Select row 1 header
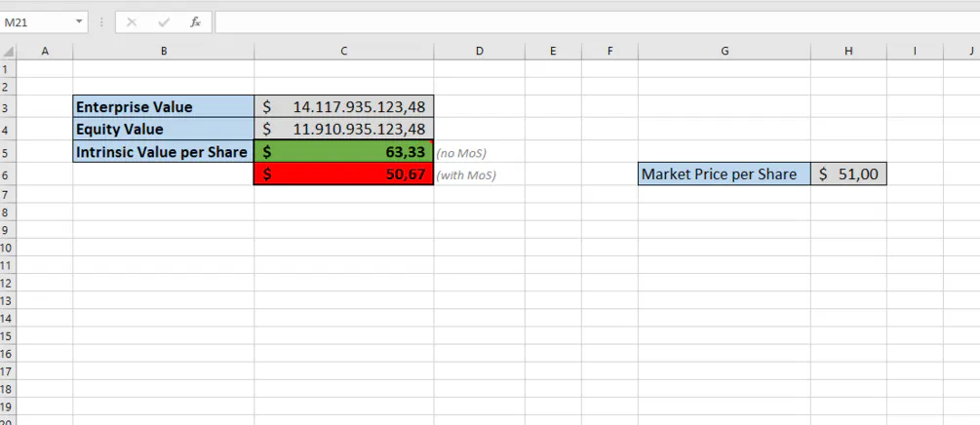This screenshot has width=980, height=425. coord(8,69)
